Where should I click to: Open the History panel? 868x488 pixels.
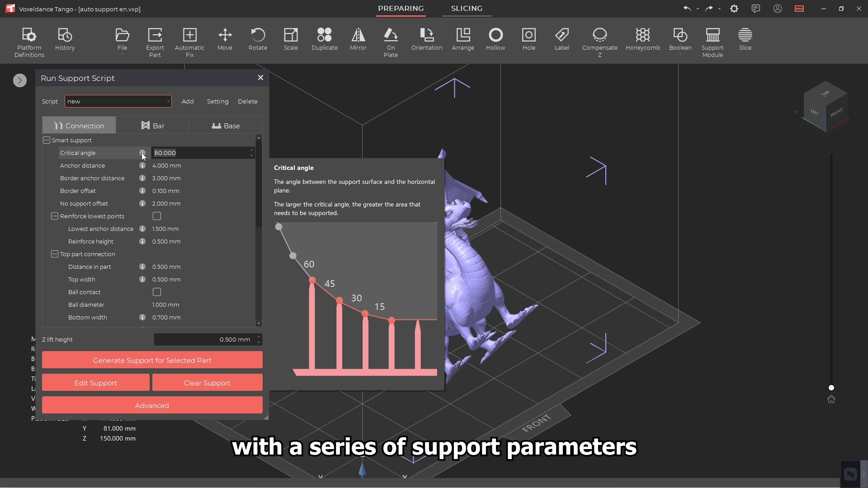65,39
